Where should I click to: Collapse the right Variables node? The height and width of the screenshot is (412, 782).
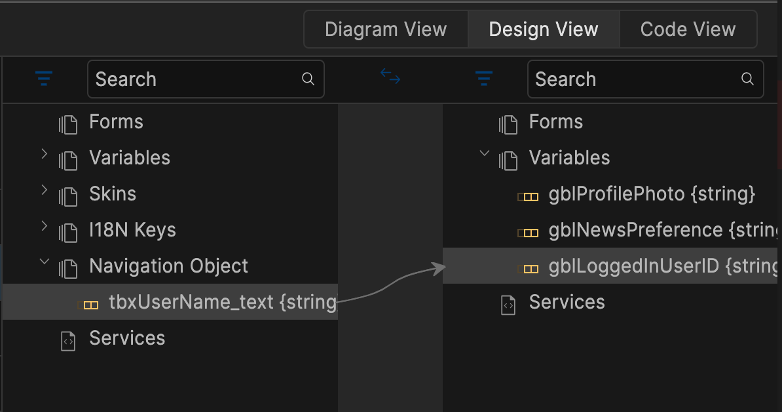tap(484, 155)
